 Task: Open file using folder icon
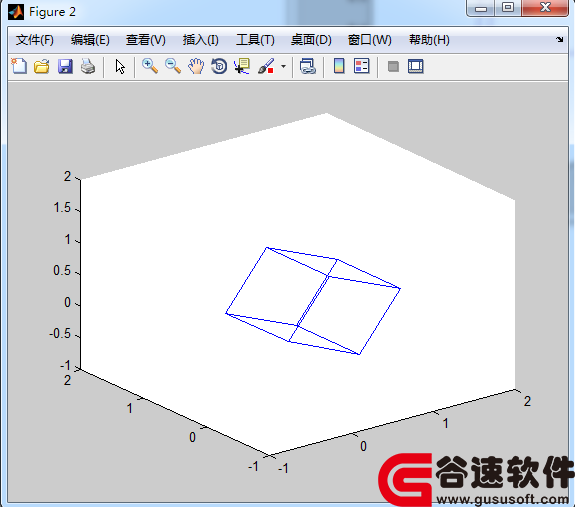(x=42, y=66)
